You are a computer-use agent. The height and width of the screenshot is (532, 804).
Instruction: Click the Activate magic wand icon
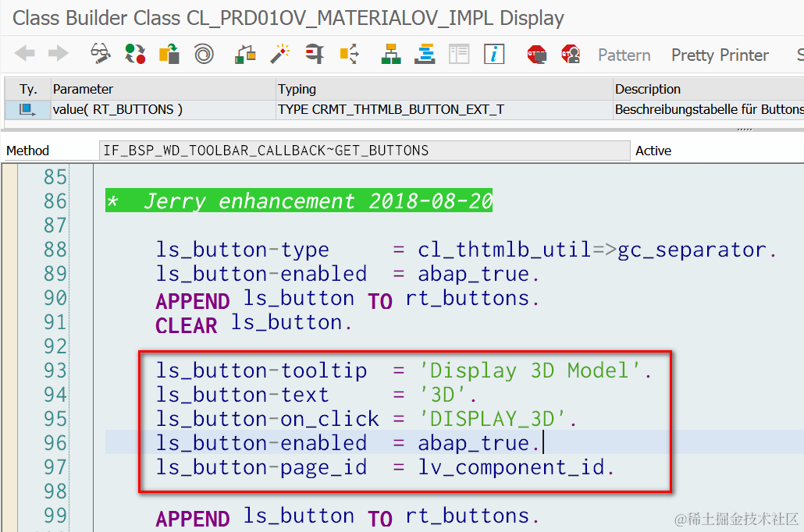click(x=280, y=53)
